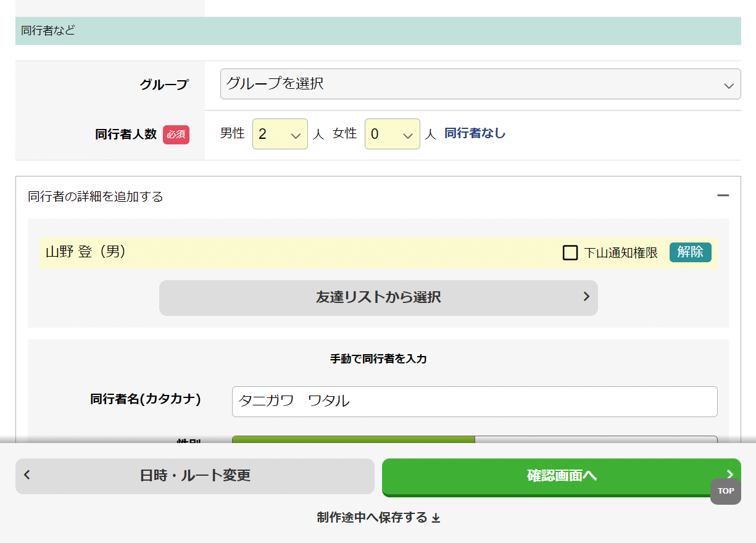This screenshot has width=756, height=543.
Task: Click the 同行者など section header
Action: (x=378, y=30)
